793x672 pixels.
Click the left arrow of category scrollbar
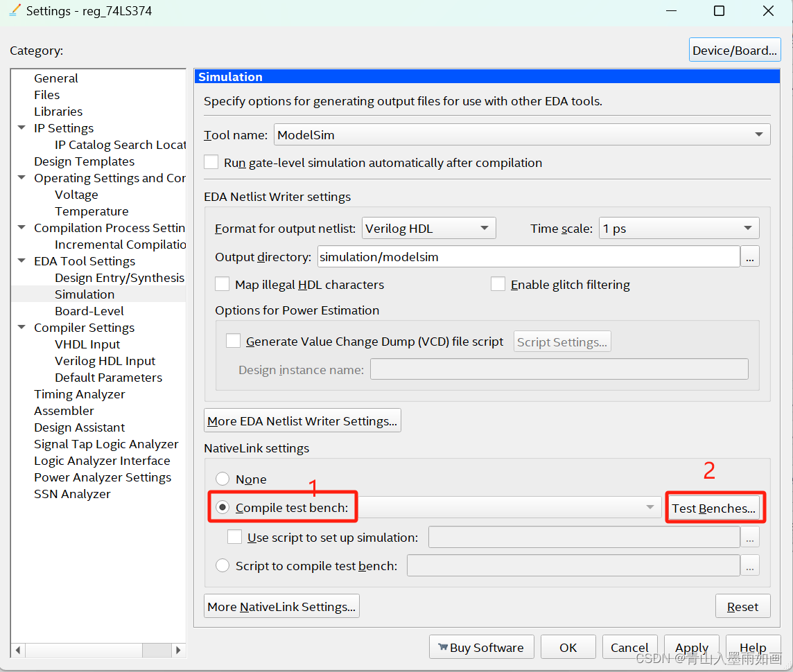[x=18, y=651]
